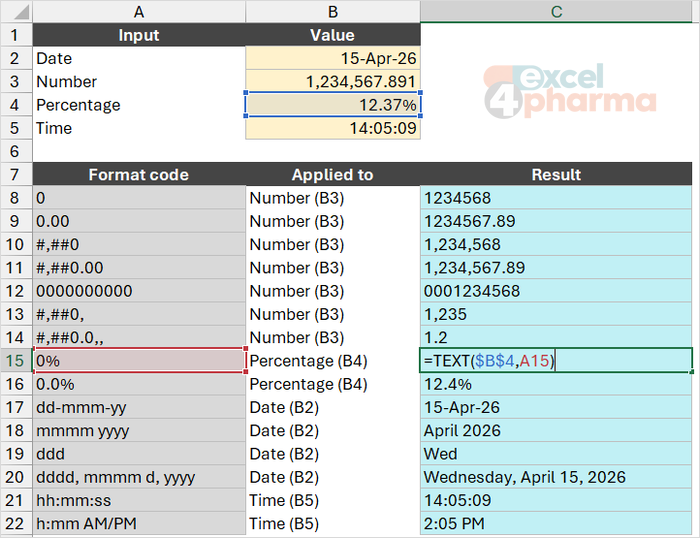
Task: Select the Number value 1,234,567.891
Action: pyautogui.click(x=333, y=81)
